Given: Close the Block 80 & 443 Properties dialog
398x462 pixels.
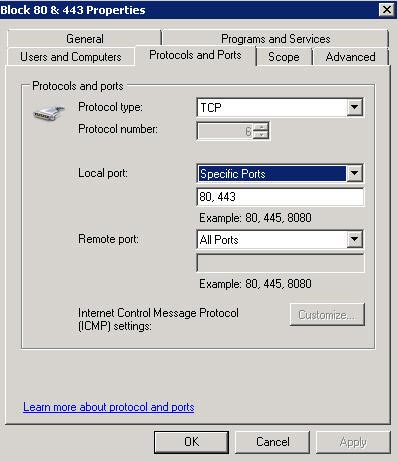Looking at the screenshot, I should [387, 9].
